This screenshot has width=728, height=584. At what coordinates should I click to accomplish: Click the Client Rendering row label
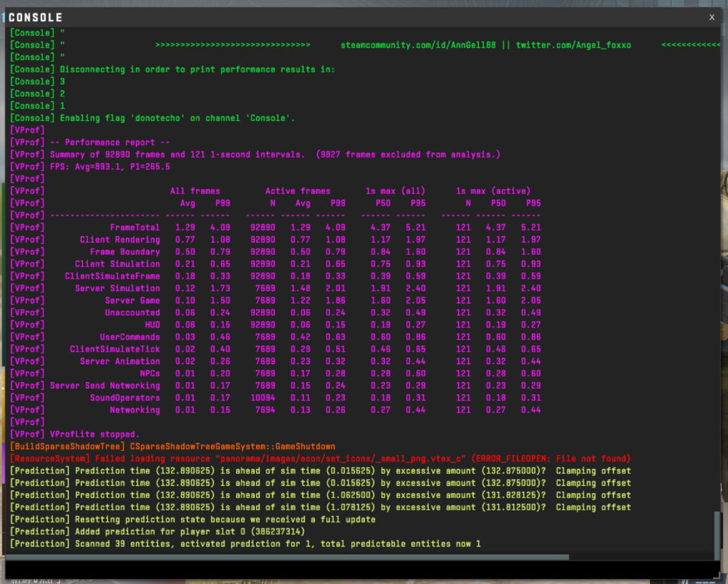(120, 240)
